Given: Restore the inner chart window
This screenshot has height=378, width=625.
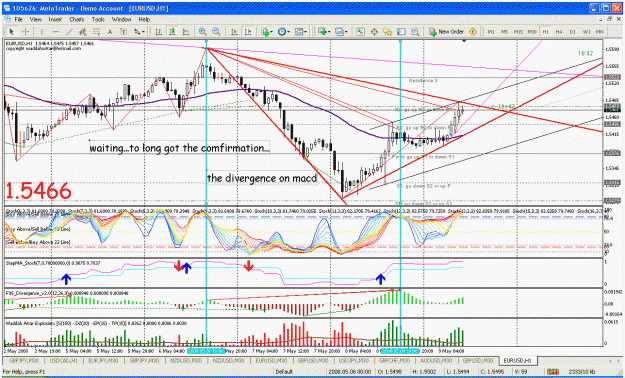Looking at the screenshot, I should pyautogui.click(x=609, y=19).
